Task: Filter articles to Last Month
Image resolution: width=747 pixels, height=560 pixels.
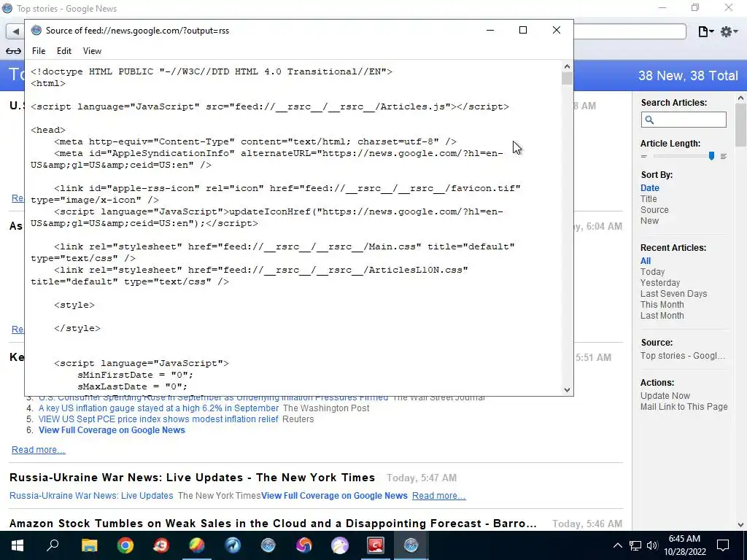Action: click(x=662, y=316)
